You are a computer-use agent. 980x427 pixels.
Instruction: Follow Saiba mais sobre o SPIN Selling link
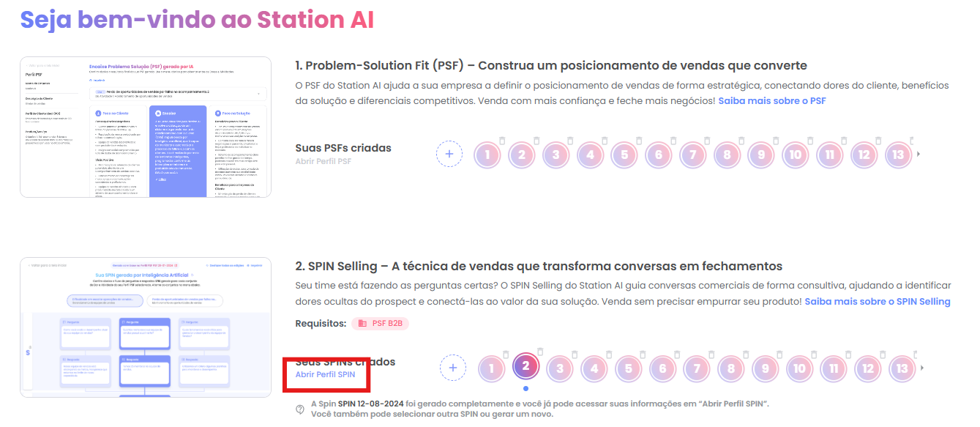coord(877,302)
